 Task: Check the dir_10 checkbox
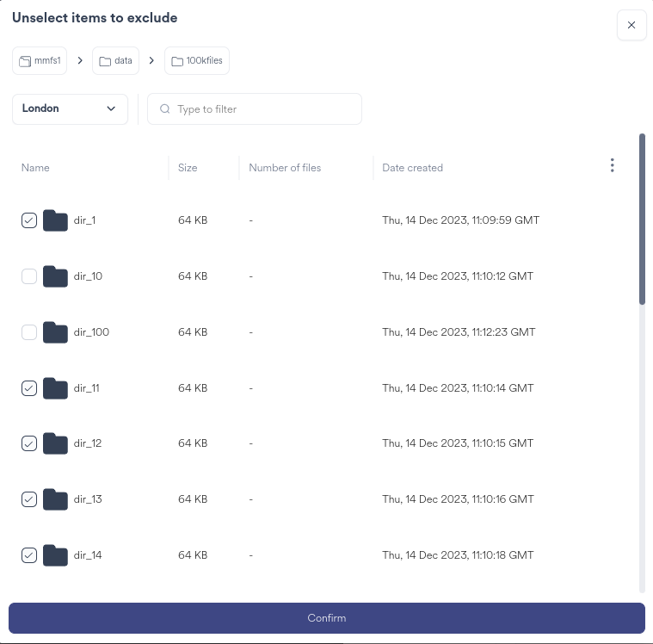click(x=29, y=276)
